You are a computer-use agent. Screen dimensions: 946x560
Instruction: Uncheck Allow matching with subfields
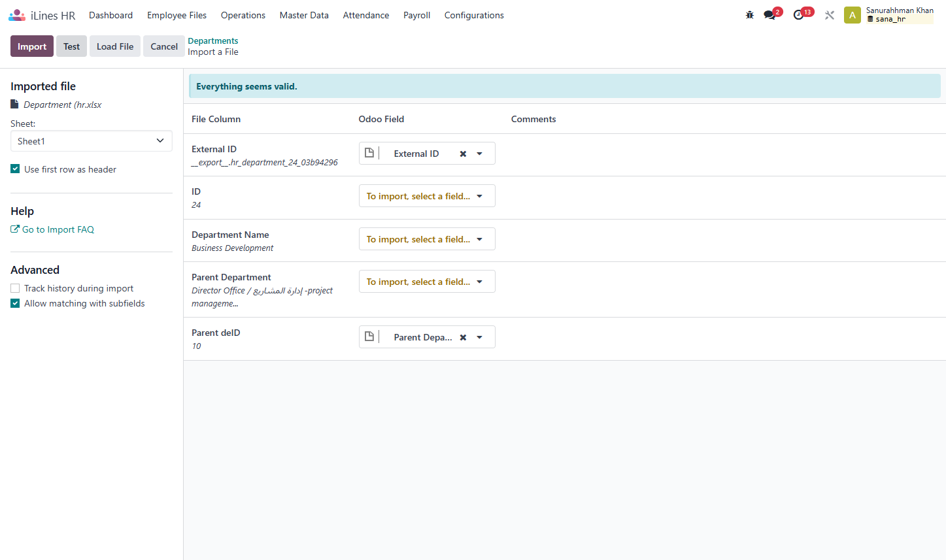point(15,303)
